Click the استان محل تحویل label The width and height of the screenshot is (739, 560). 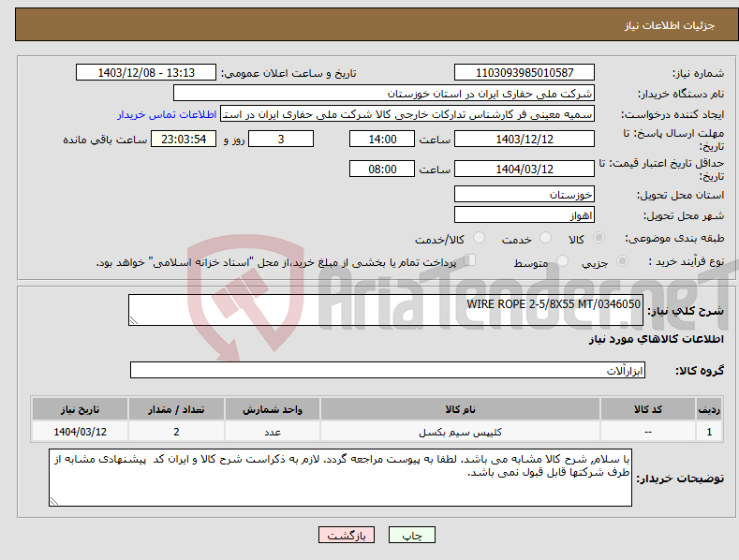coord(680,195)
